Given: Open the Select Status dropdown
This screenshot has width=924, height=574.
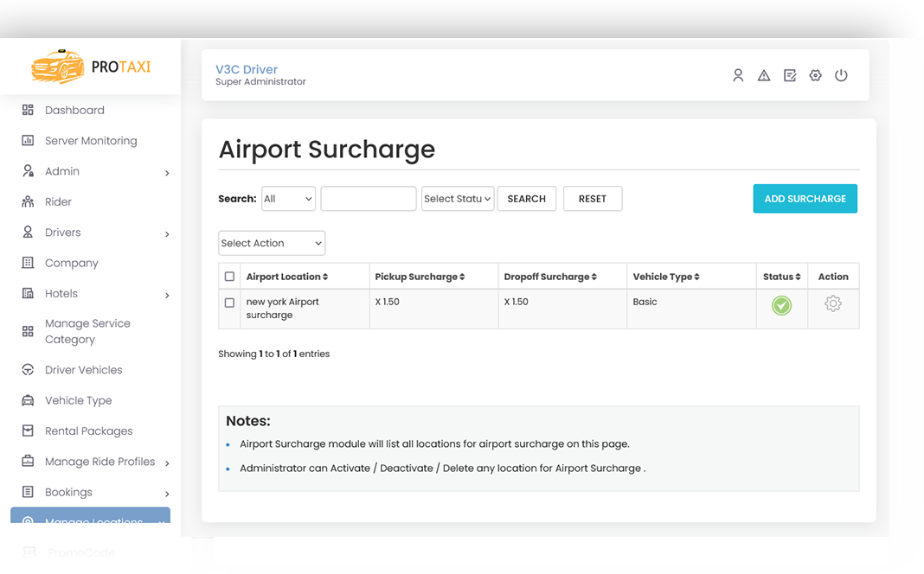Looking at the screenshot, I should [458, 199].
